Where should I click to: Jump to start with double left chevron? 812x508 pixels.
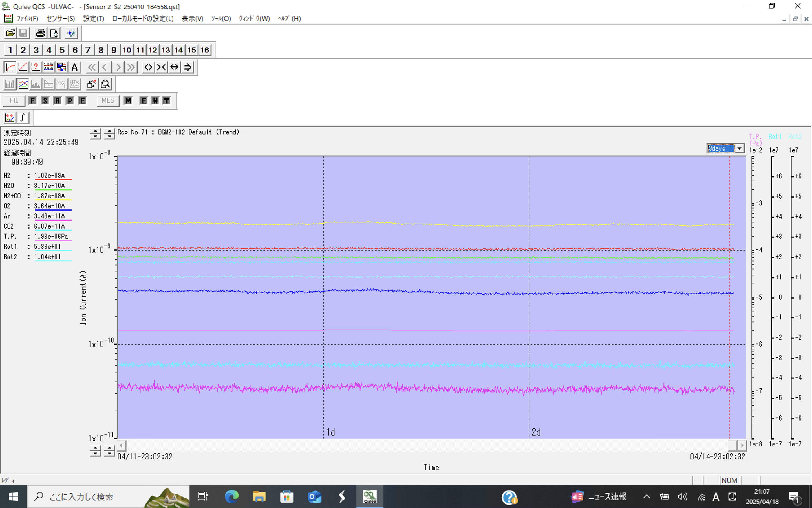pyautogui.click(x=92, y=67)
